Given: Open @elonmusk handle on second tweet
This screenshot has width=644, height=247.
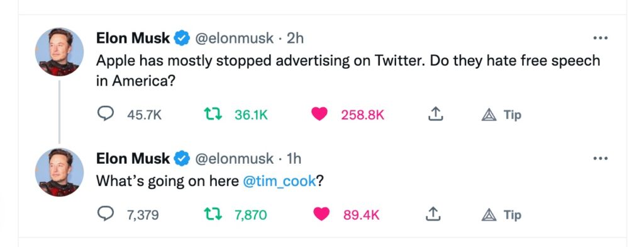Looking at the screenshot, I should (234, 158).
